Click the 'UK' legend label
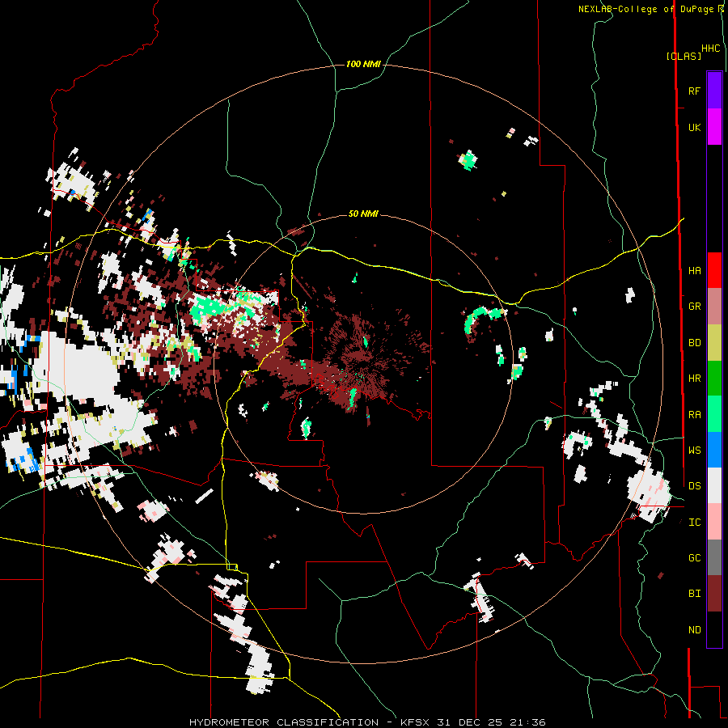This screenshot has width=728, height=728. 694,127
